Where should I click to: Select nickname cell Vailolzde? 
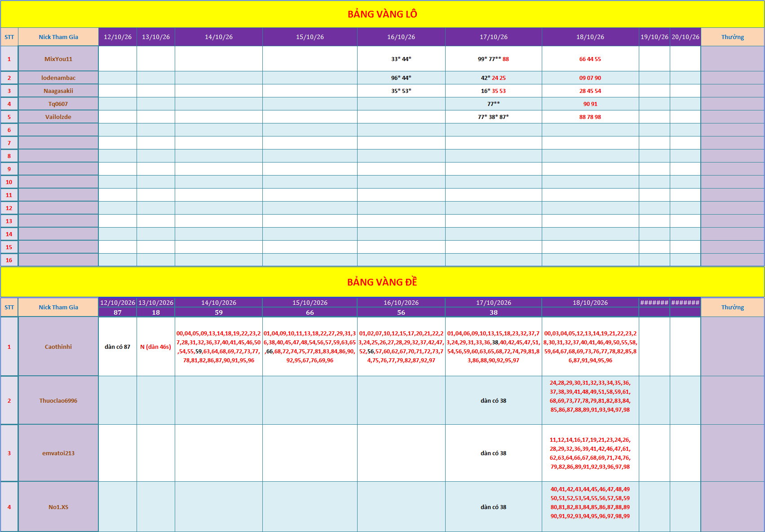tap(58, 117)
